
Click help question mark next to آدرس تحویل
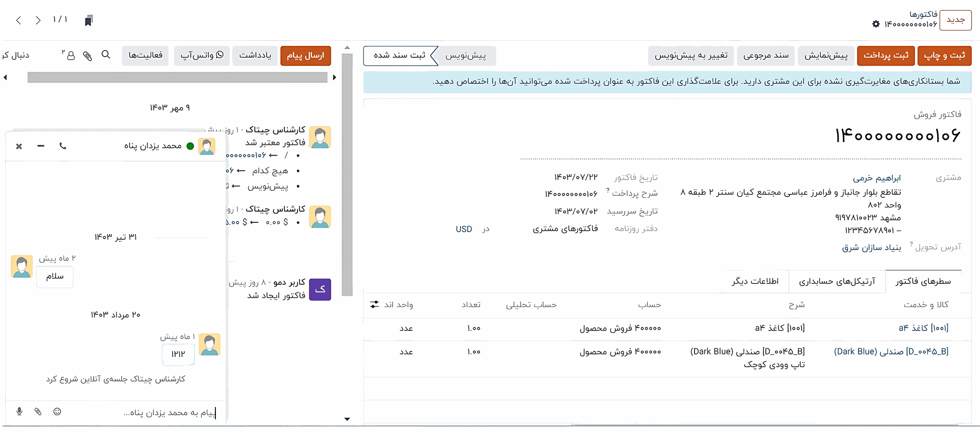[911, 244]
